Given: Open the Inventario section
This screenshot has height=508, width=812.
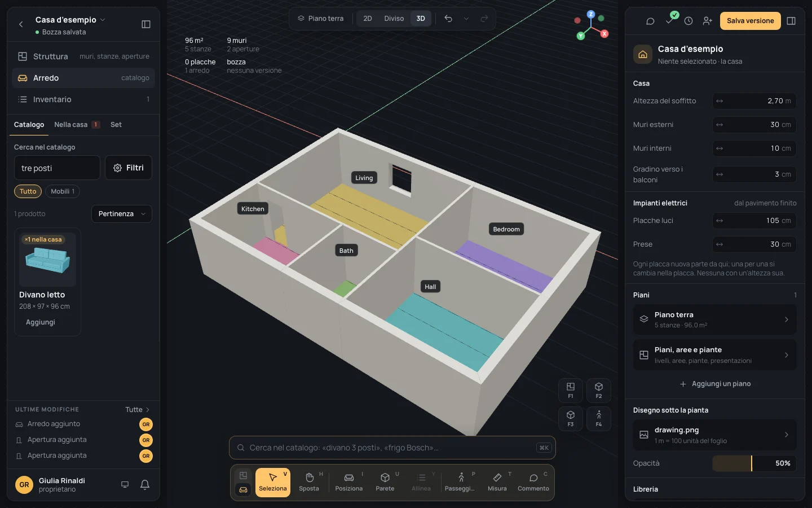Looking at the screenshot, I should pyautogui.click(x=83, y=99).
